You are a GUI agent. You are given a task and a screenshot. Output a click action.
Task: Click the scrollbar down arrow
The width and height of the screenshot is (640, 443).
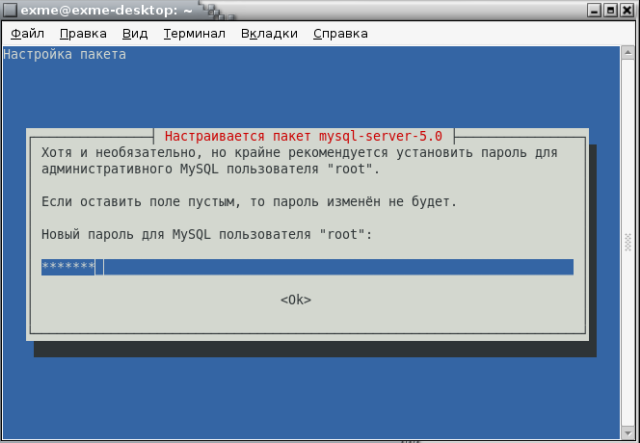point(628,433)
